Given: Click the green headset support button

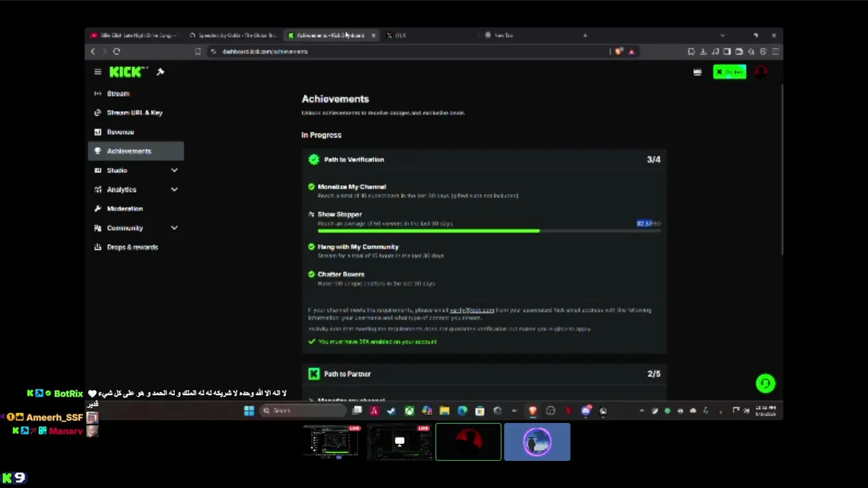Looking at the screenshot, I should (766, 384).
